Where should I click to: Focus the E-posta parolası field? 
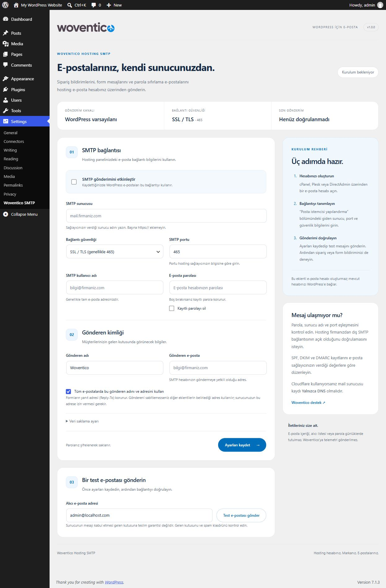coord(218,288)
